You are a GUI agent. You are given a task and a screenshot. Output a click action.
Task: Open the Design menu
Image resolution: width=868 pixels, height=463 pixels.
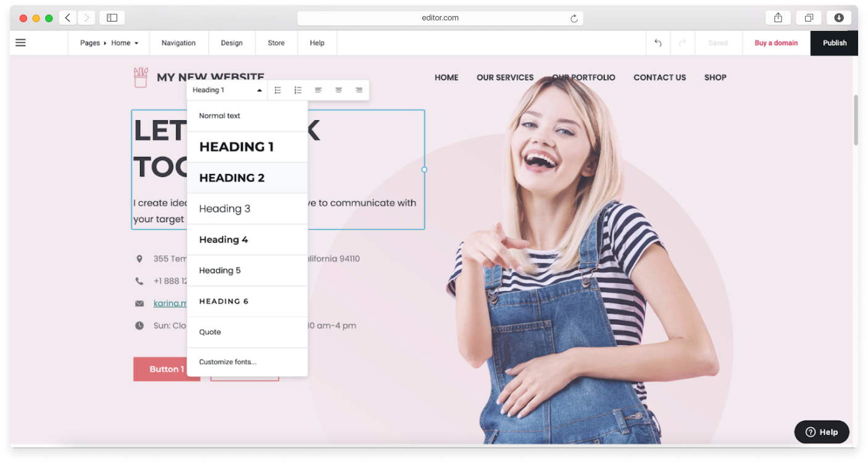tap(232, 43)
